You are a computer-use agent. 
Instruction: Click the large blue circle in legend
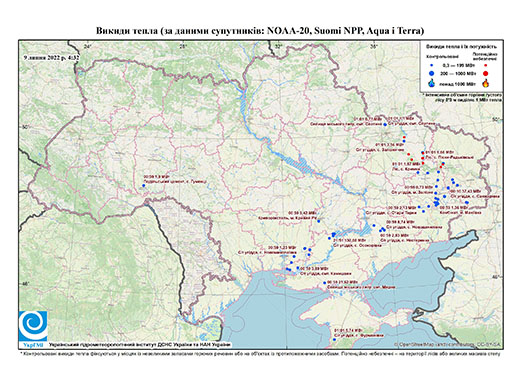click(432, 73)
